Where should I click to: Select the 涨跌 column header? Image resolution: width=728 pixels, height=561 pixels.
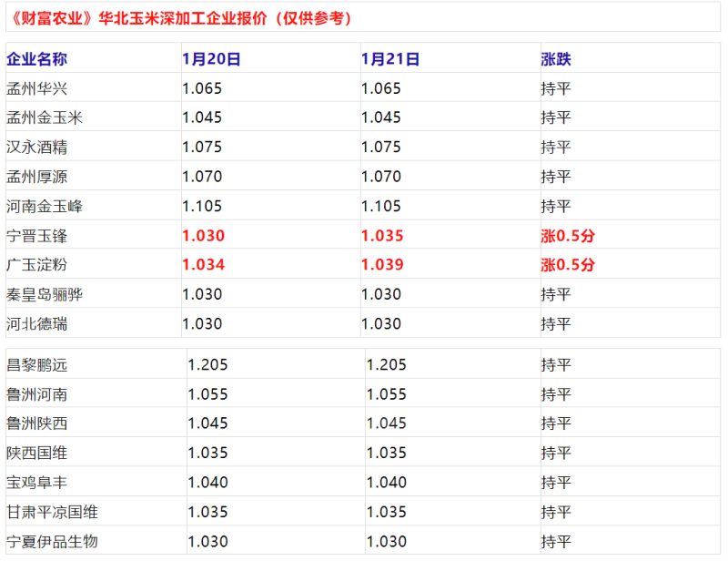(x=555, y=59)
